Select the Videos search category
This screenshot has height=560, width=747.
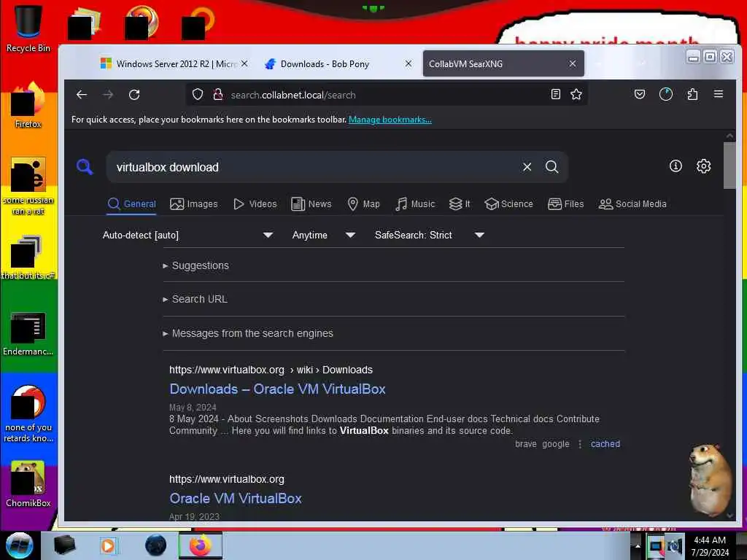point(255,204)
